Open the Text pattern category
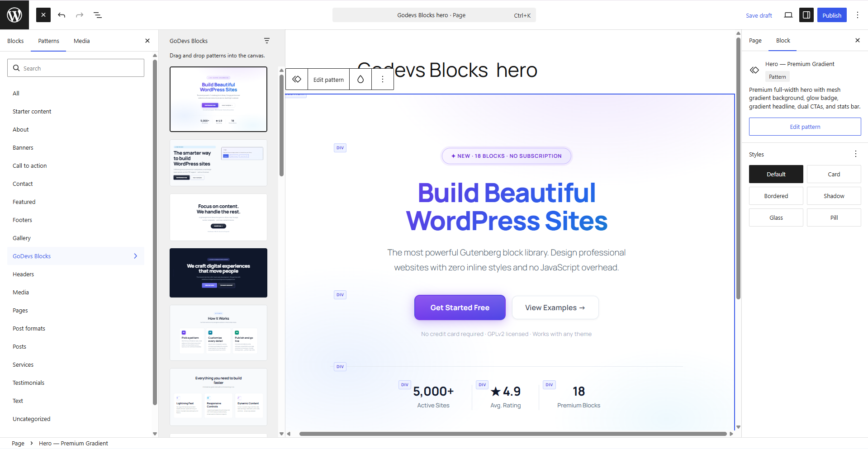This screenshot has height=449, width=868. click(x=76, y=401)
